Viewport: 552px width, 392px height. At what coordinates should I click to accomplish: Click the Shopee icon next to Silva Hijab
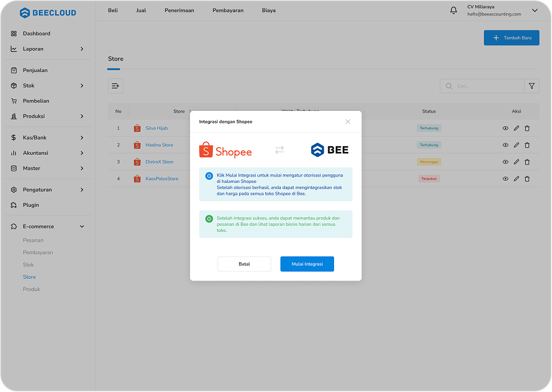click(x=137, y=128)
